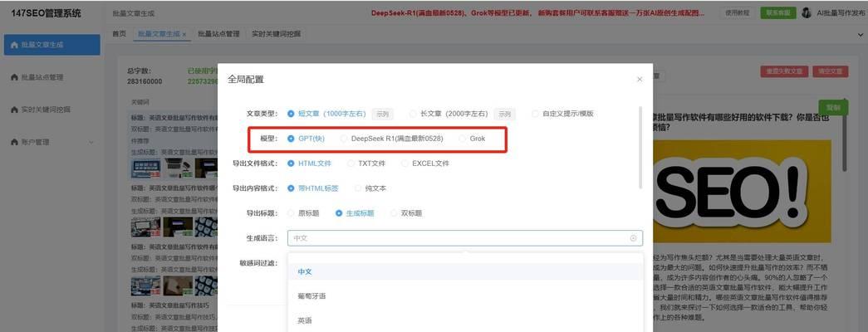Open 批量文章生成 in the sidebar
The image size is (868, 332).
tap(52, 45)
